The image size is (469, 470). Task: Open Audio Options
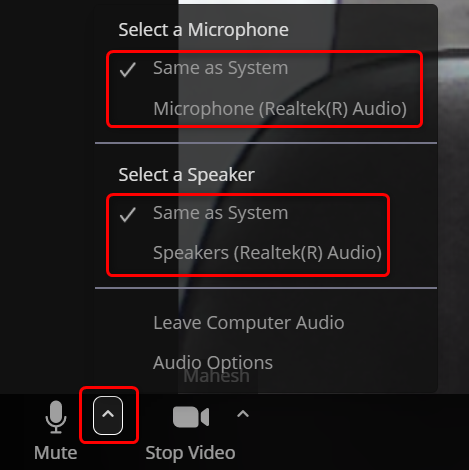coord(213,363)
